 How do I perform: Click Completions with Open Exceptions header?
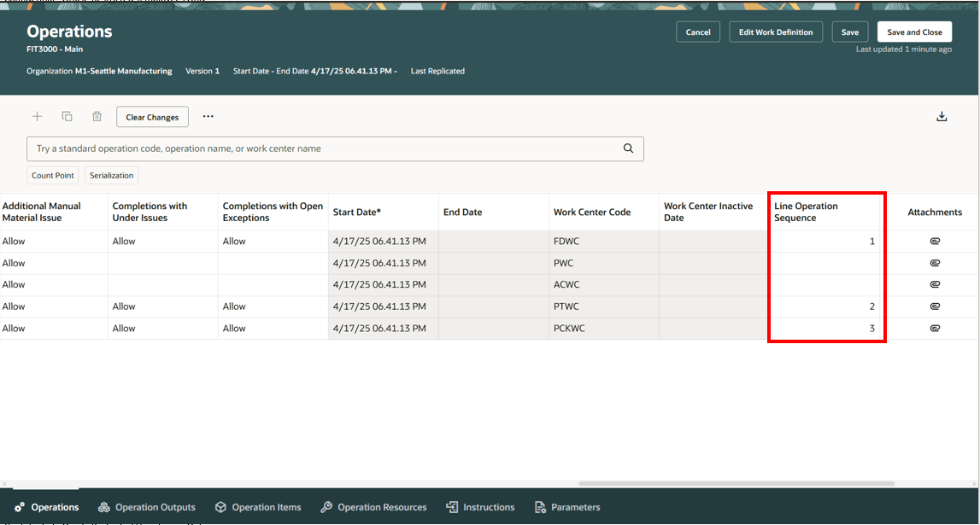(273, 213)
